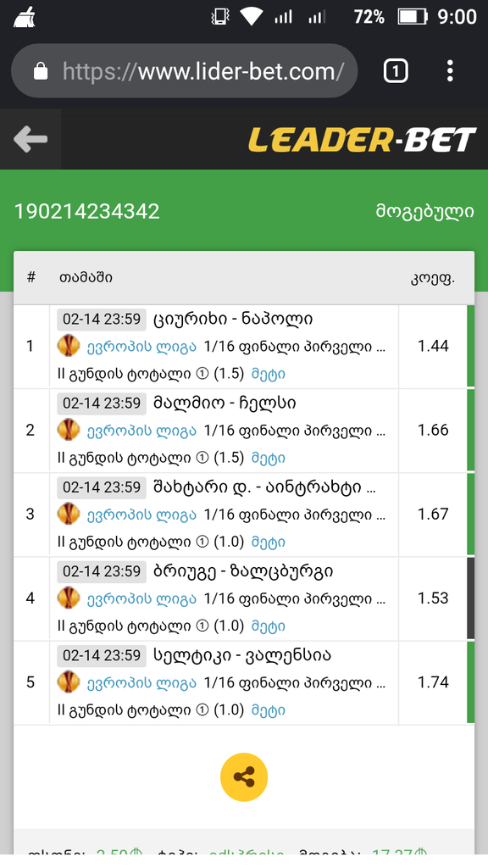Tap coefficient 1.44
This screenshot has height=868, width=488.
click(x=433, y=346)
